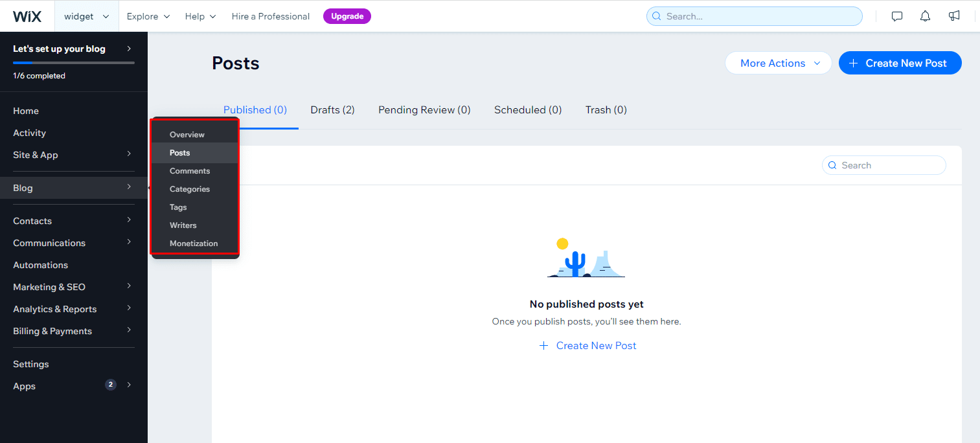The height and width of the screenshot is (443, 980).
Task: Open the widget site dropdown
Action: click(x=86, y=16)
